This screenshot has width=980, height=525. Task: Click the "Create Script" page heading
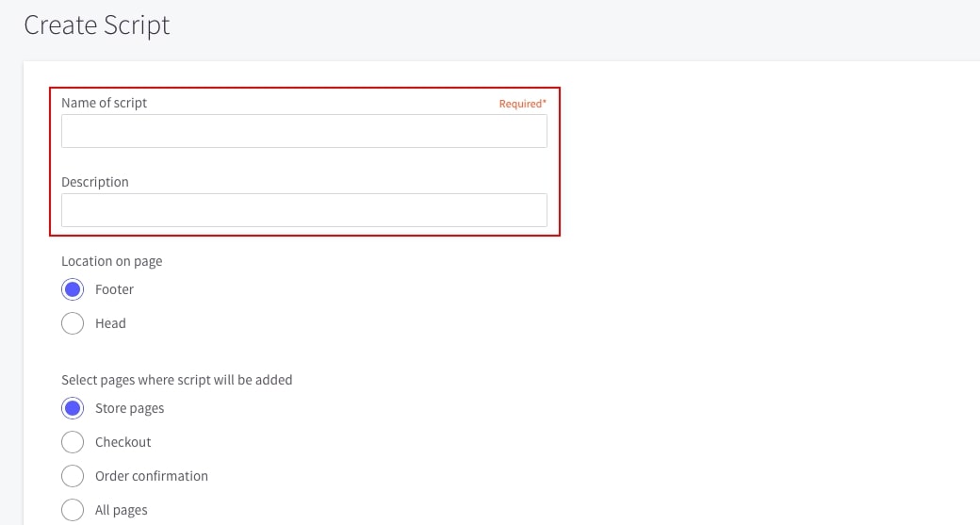97,25
